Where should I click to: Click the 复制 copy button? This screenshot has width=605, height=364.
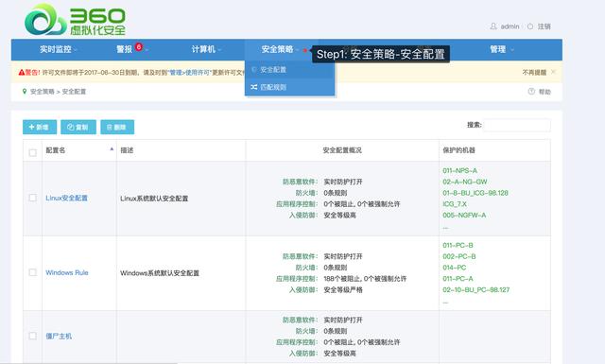pyautogui.click(x=78, y=127)
